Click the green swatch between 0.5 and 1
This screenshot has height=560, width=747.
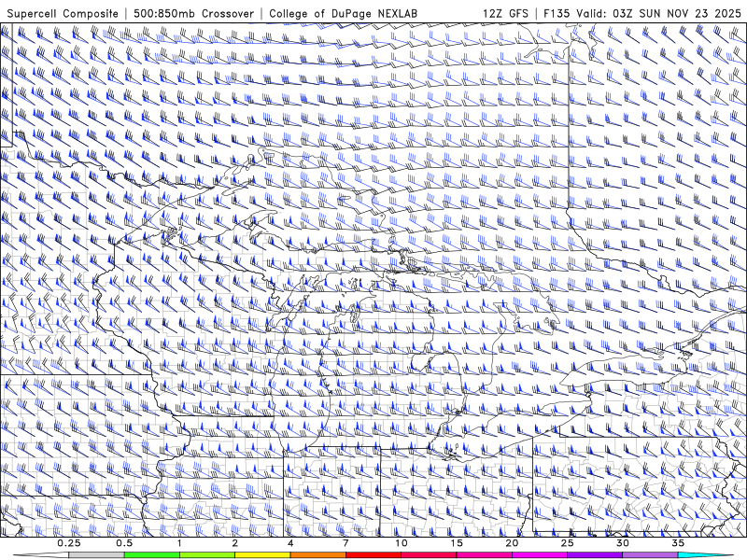pyautogui.click(x=152, y=555)
